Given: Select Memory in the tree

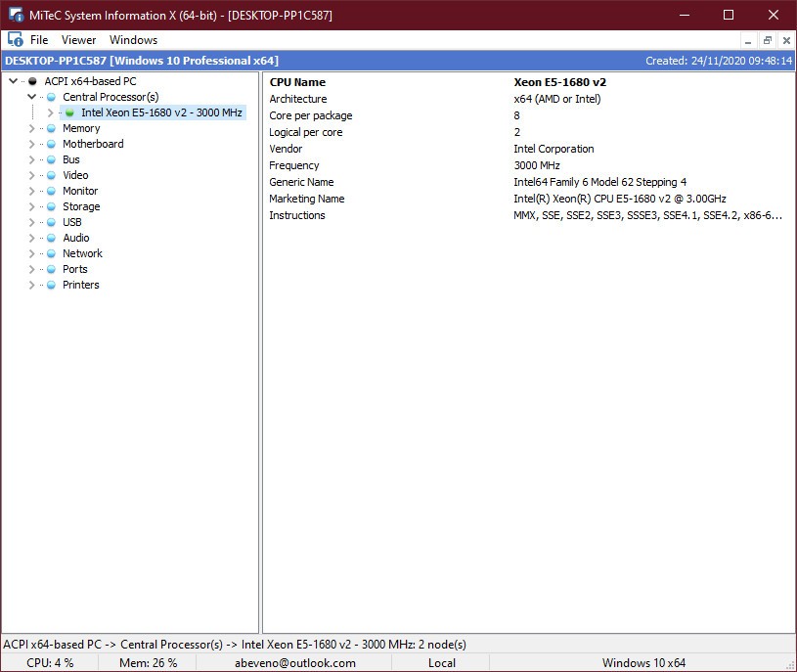Looking at the screenshot, I should (x=81, y=128).
